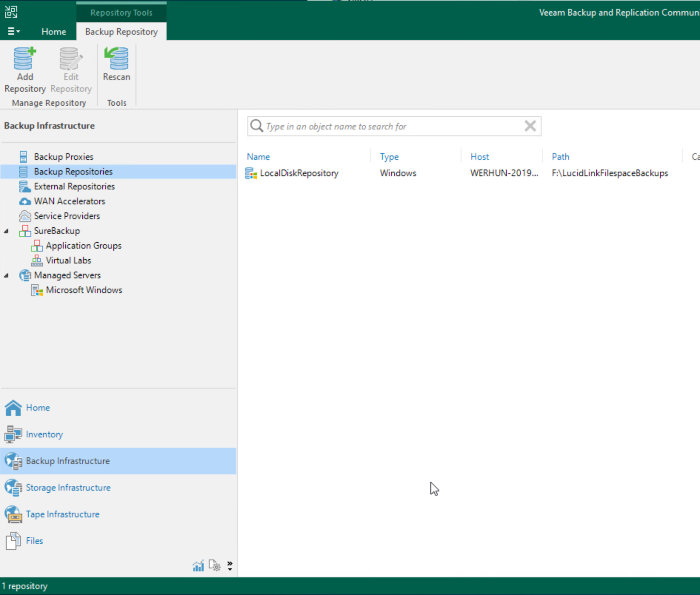The width and height of the screenshot is (700, 595).
Task: Sort by the Name column header
Action: pos(258,157)
